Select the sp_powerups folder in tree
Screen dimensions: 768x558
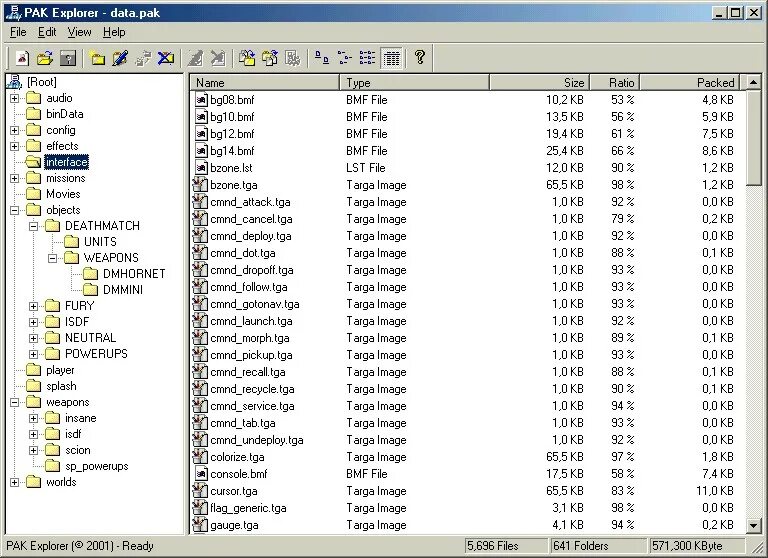96,466
